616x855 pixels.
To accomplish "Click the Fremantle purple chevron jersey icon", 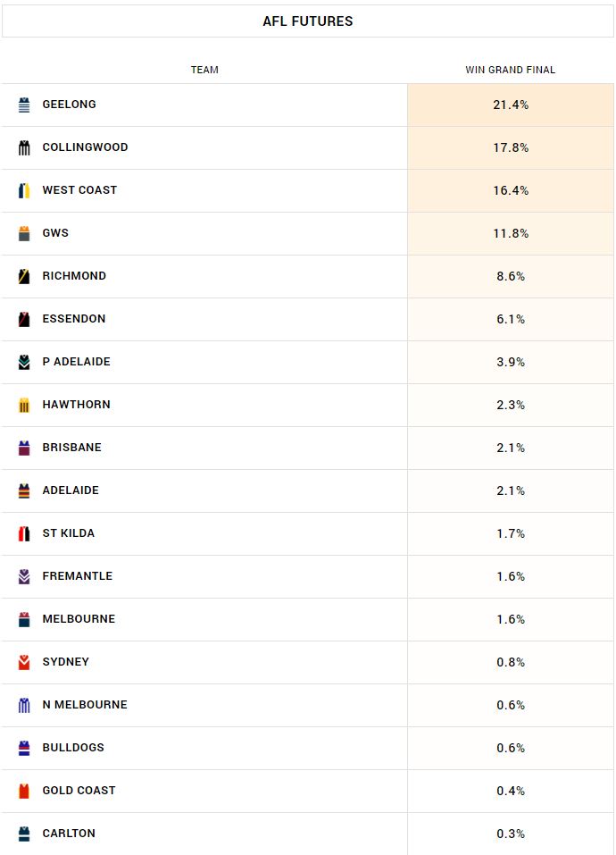I will [24, 576].
